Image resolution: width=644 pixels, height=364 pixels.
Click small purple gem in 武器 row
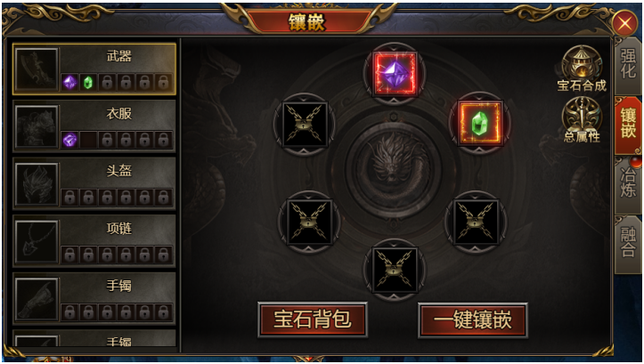pyautogui.click(x=69, y=83)
